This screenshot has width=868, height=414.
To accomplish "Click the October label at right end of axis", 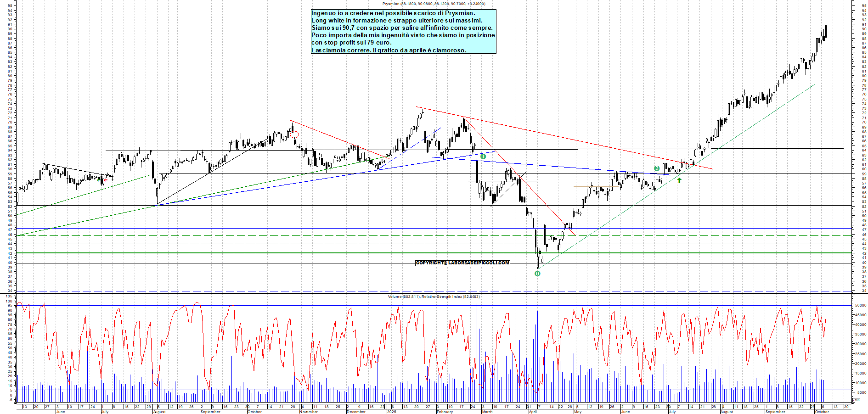I will (x=822, y=412).
